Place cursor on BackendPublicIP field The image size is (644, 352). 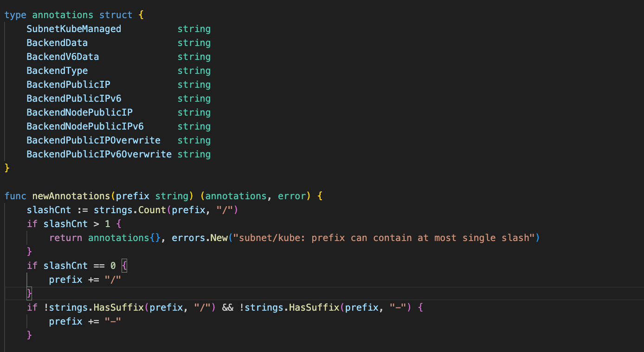[68, 85]
